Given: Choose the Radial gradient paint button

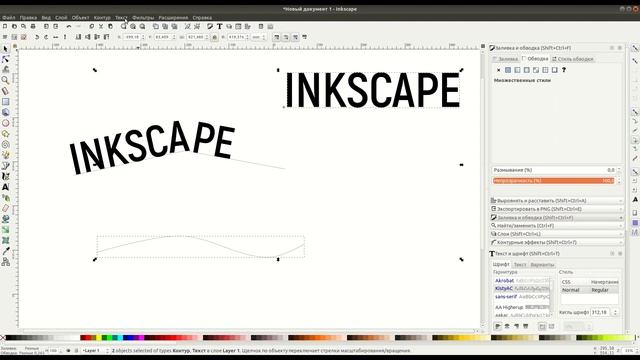Looking at the screenshot, I should (x=527, y=70).
